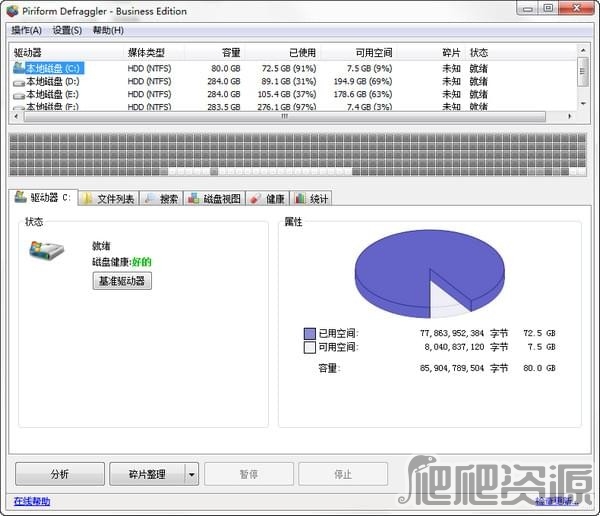Click the Defraggler app icon in title bar
This screenshot has width=600, height=516.
[12, 11]
